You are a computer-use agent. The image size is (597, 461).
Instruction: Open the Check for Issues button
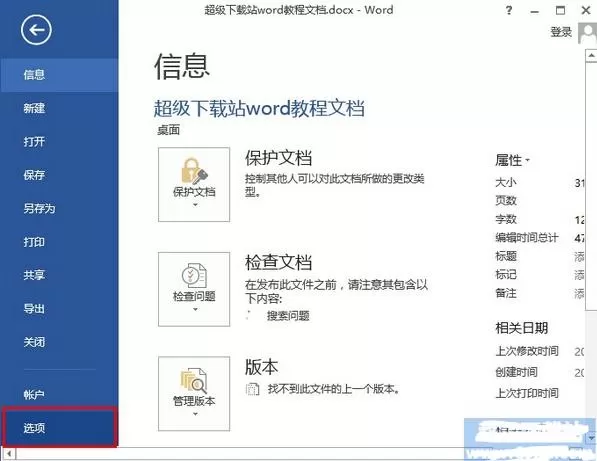194,289
